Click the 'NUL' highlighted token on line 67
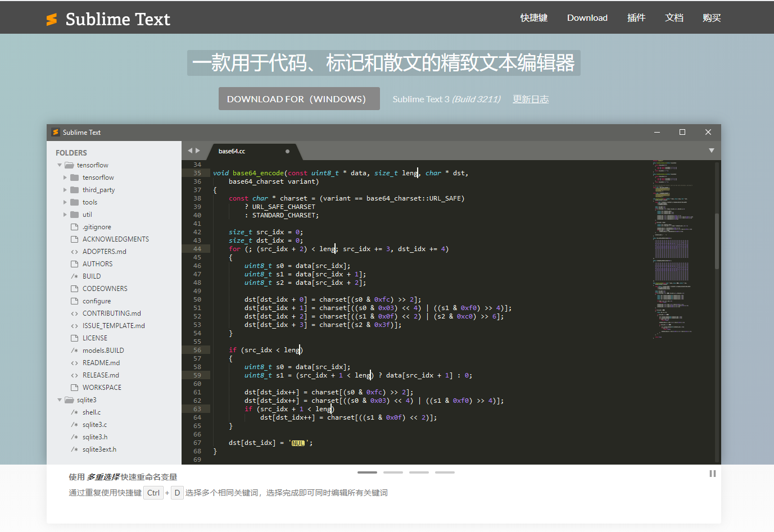Image resolution: width=774 pixels, height=532 pixels. click(x=298, y=443)
